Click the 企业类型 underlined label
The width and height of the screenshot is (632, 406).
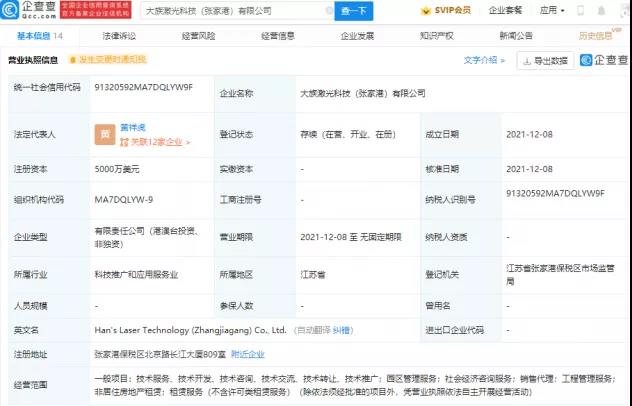pyautogui.click(x=31, y=237)
